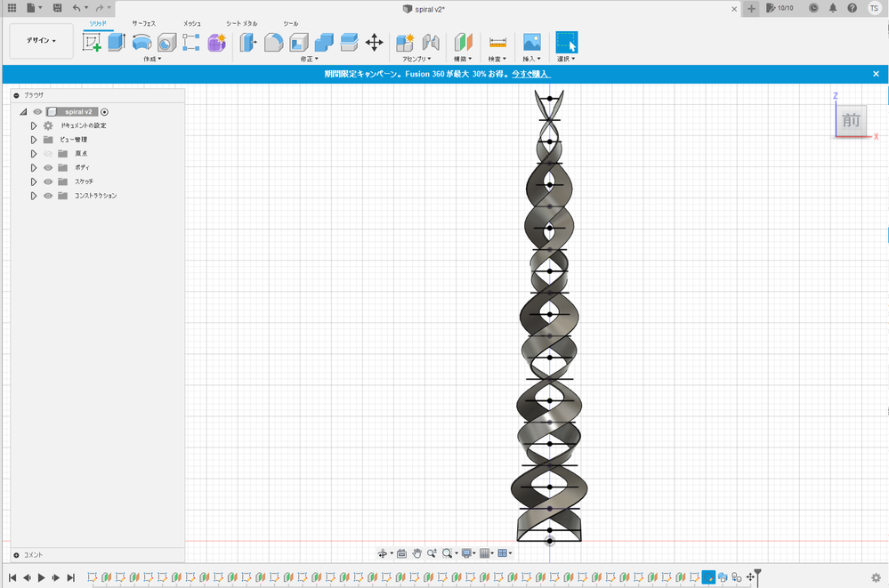
Task: Click the 前 face of the view cube
Action: click(x=851, y=120)
